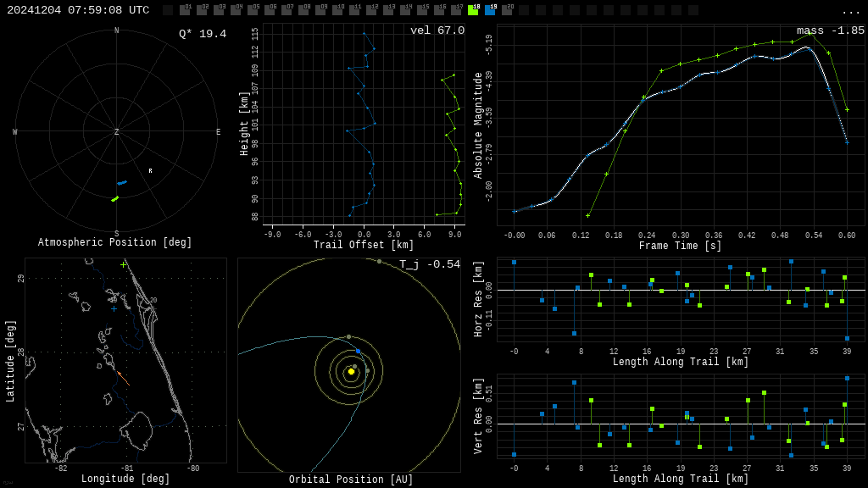Click the T_j -0.54 label
This screenshot has height=488, width=868.
[430, 264]
